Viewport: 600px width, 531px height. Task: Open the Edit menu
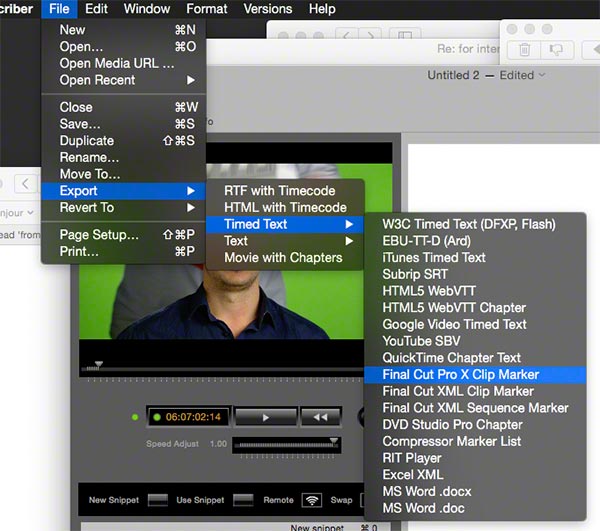pyautogui.click(x=96, y=9)
